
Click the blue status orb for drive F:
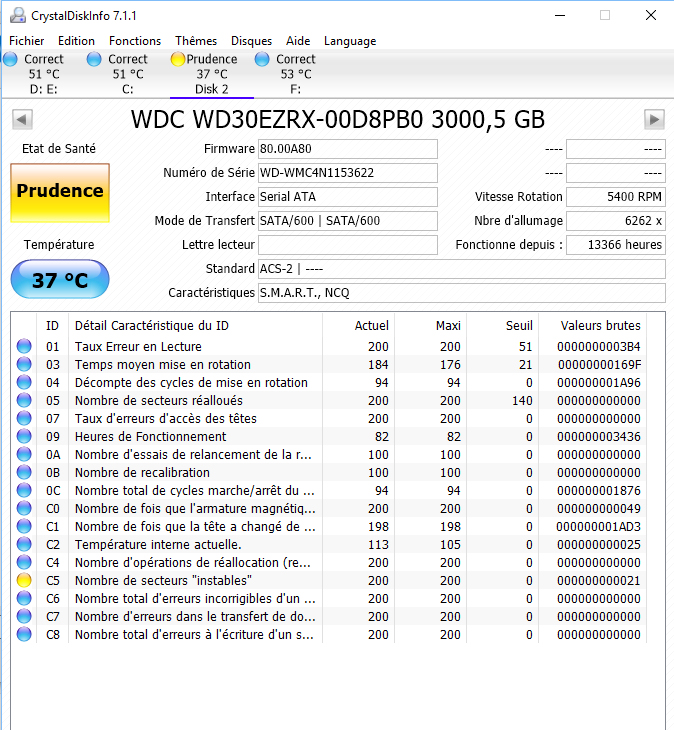point(262,60)
